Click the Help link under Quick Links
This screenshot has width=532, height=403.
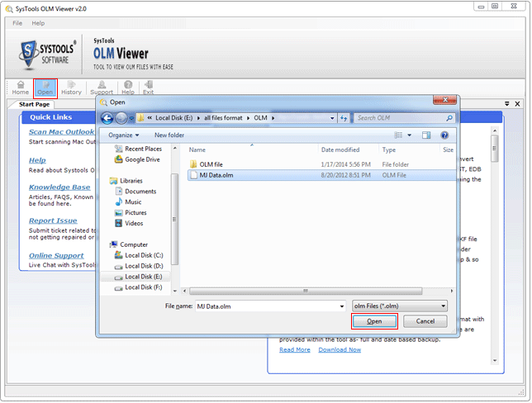click(37, 160)
